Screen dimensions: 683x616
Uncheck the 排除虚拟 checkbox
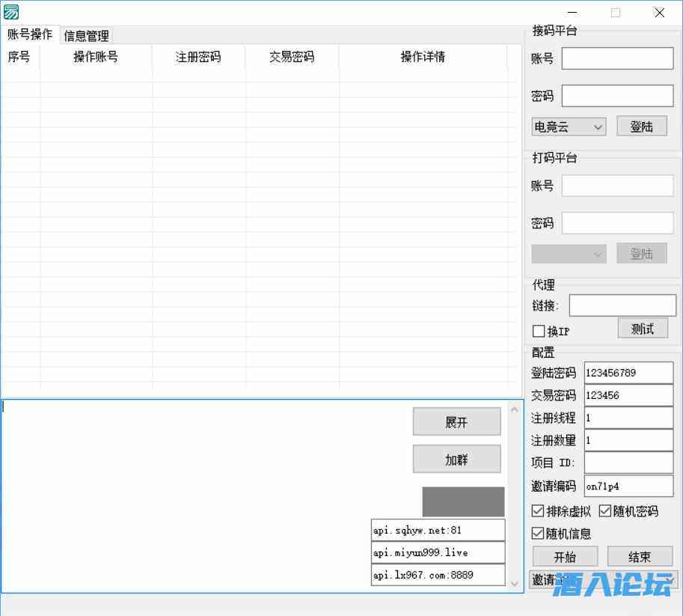[538, 511]
